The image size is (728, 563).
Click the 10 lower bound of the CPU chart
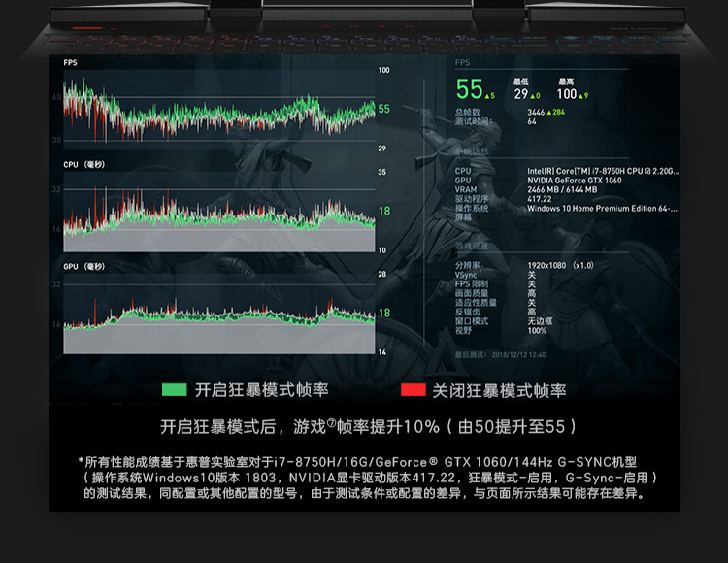click(382, 250)
